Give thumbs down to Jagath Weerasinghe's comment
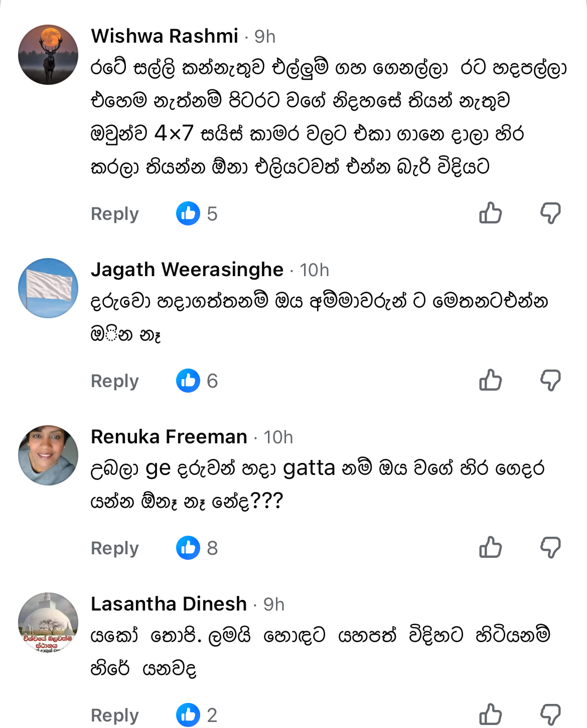 tap(550, 381)
